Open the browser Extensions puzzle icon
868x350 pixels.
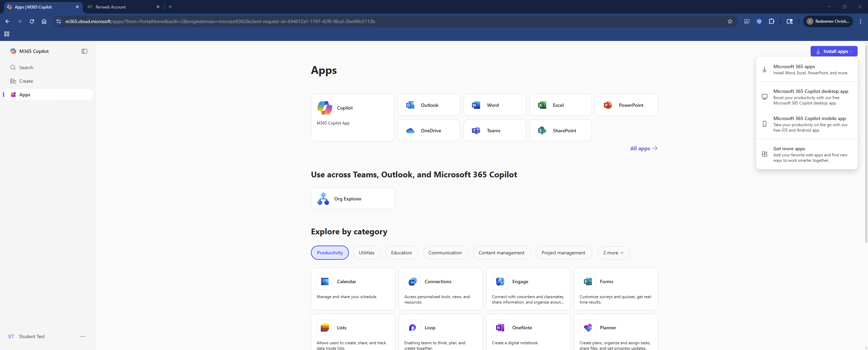(771, 21)
